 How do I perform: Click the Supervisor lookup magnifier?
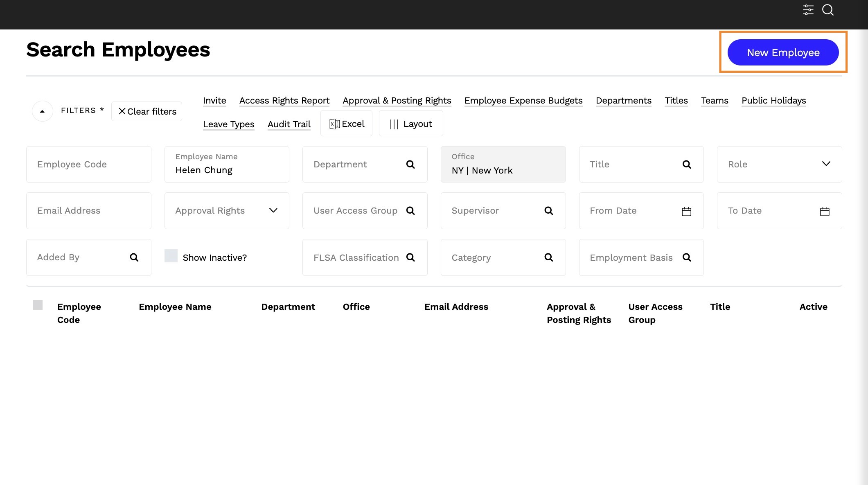tap(549, 211)
